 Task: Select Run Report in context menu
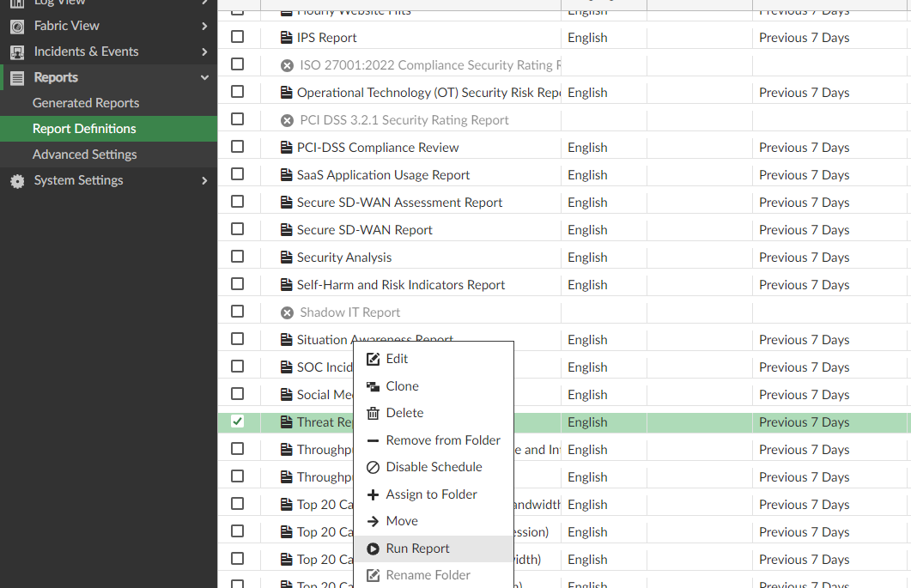pos(434,549)
